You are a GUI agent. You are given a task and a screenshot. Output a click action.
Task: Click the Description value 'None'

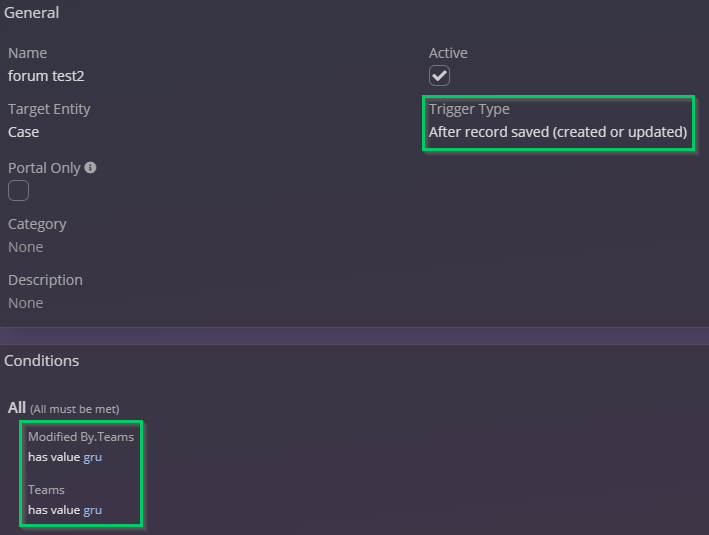point(25,303)
